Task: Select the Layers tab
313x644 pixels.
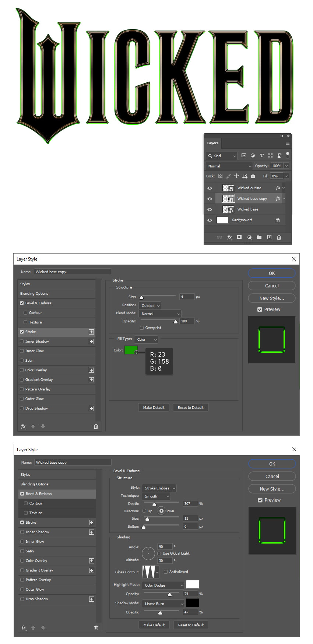Action: coord(212,143)
